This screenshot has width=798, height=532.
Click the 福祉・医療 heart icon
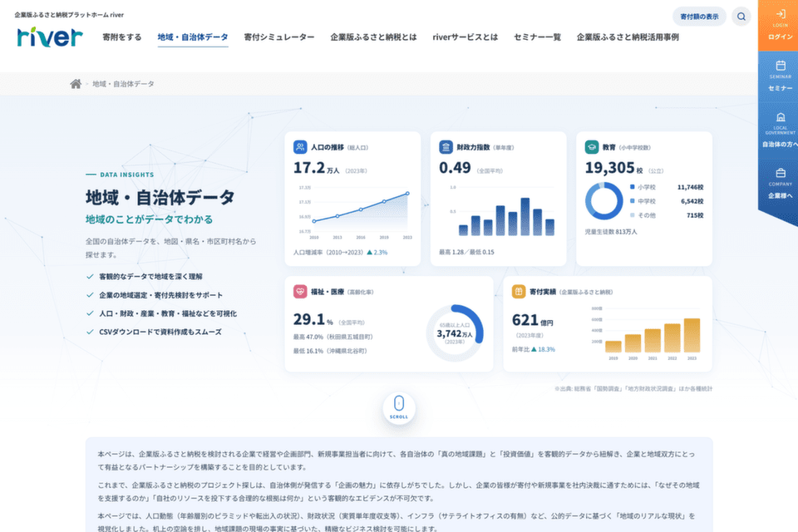300,292
